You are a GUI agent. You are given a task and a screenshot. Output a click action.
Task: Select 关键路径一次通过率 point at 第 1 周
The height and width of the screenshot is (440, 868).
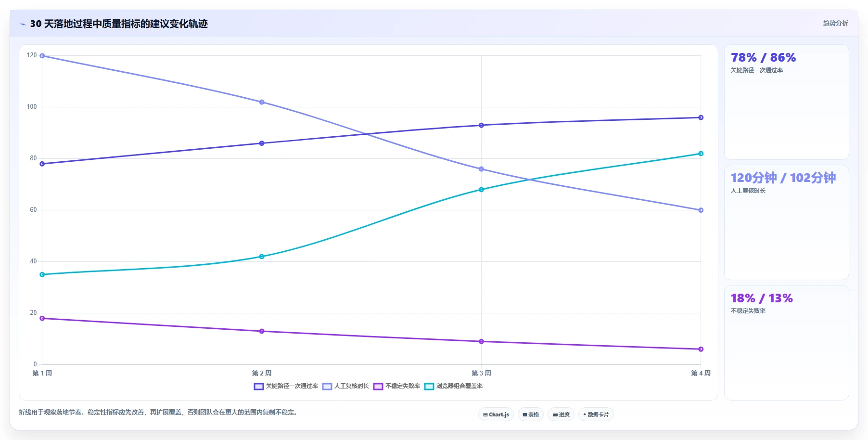tap(42, 164)
